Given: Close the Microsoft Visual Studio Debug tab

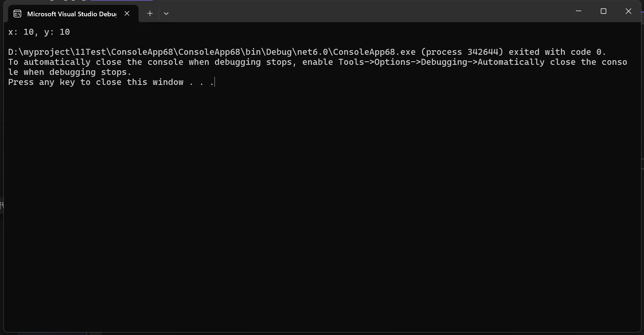Looking at the screenshot, I should click(x=127, y=13).
